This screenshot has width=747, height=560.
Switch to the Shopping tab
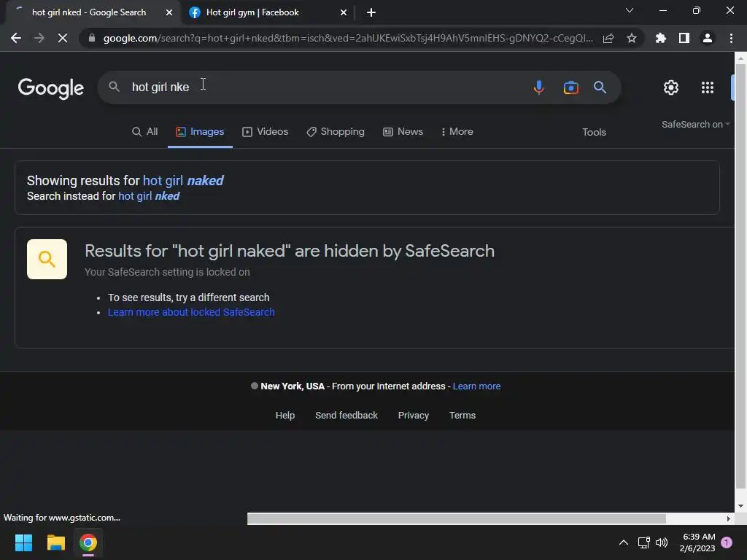click(x=336, y=132)
